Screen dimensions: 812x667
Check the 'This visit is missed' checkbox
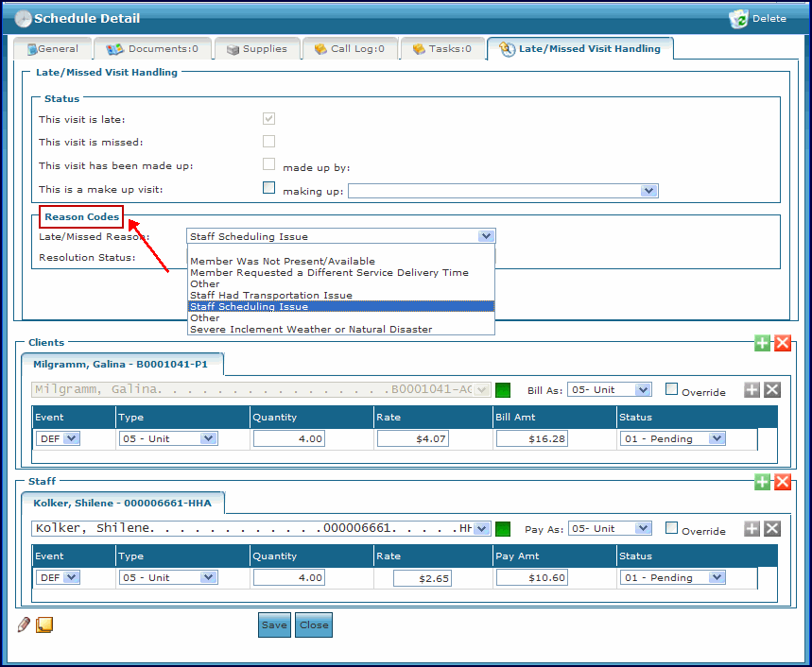coord(269,142)
